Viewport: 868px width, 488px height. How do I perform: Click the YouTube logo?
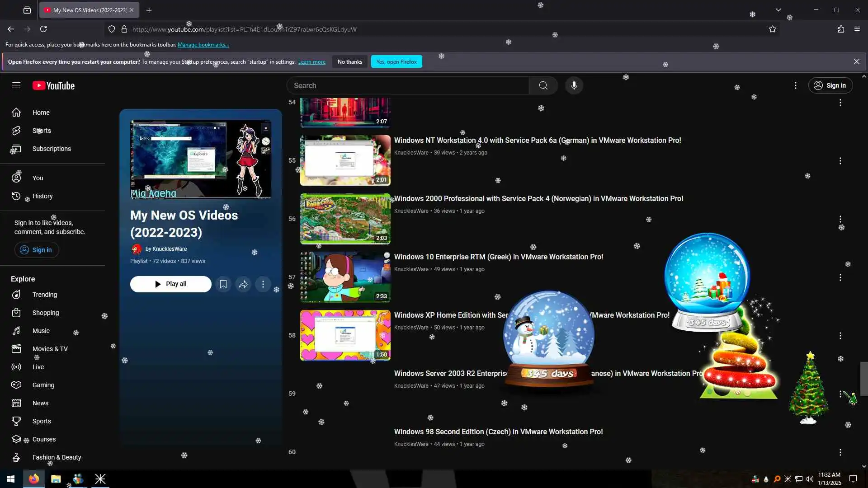pyautogui.click(x=54, y=85)
